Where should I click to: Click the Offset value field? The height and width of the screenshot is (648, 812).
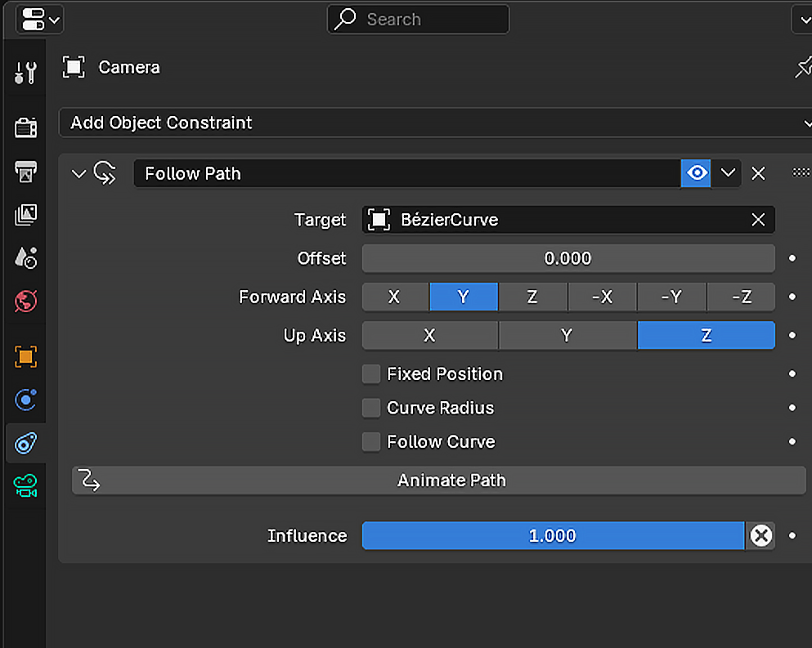click(x=568, y=258)
